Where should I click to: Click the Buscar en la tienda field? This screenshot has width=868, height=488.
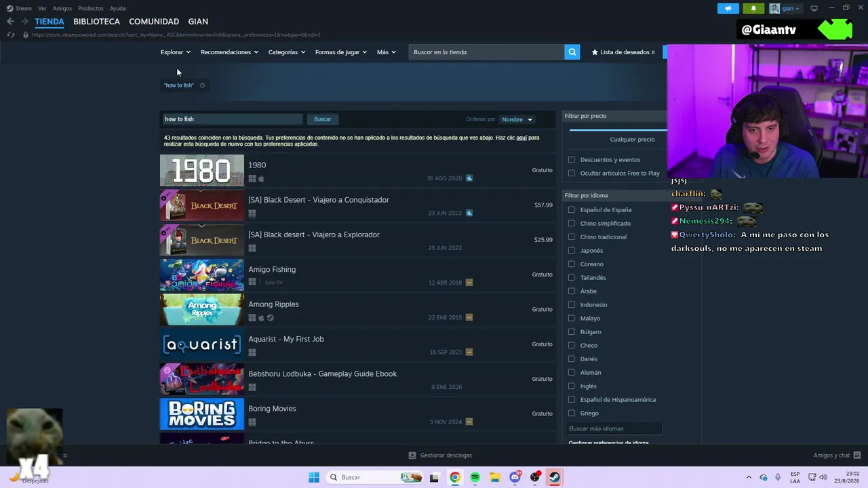pos(486,52)
